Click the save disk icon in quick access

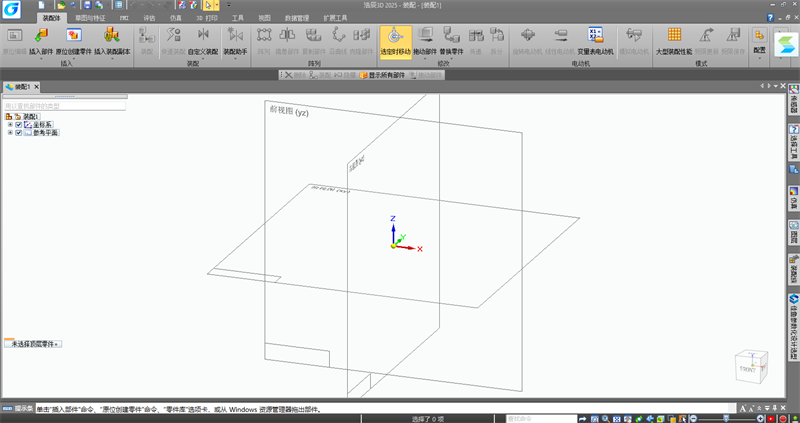tap(87, 5)
